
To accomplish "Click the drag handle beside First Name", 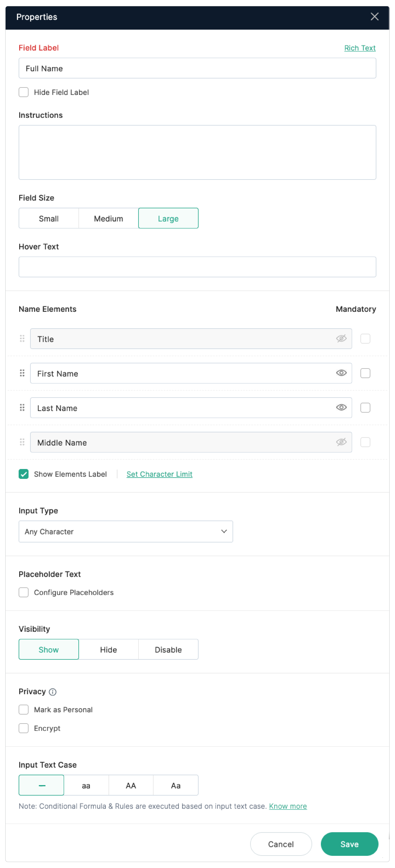I will click(22, 373).
